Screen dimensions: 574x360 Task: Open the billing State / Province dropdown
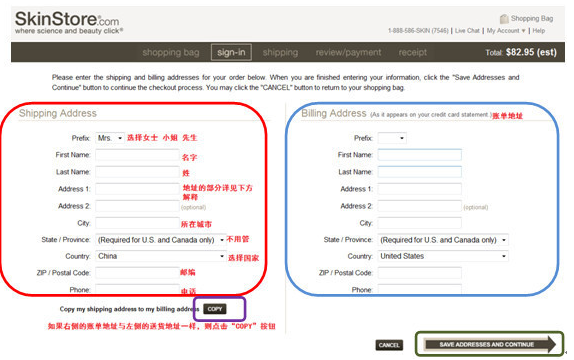(443, 240)
